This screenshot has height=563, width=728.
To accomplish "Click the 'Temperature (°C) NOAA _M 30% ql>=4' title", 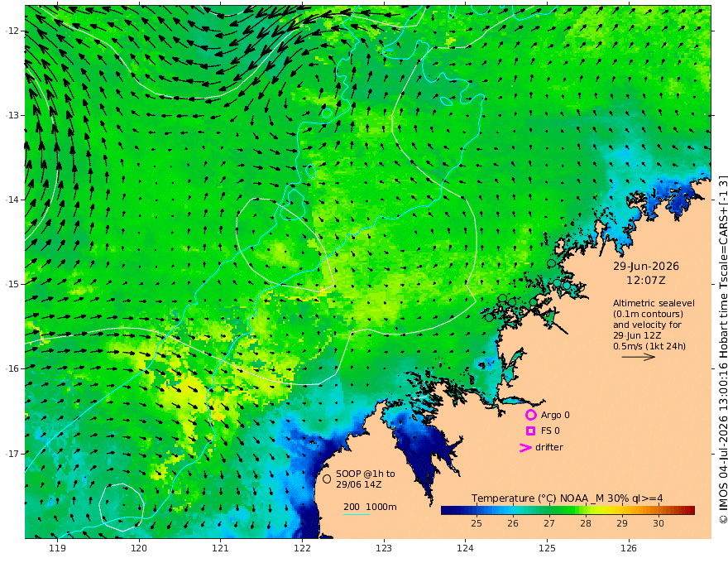I will coord(568,498).
